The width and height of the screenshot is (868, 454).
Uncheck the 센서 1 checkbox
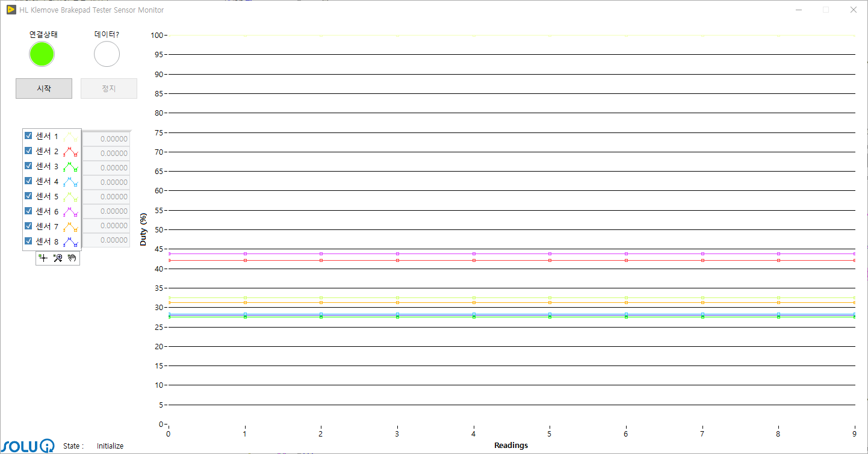click(28, 135)
